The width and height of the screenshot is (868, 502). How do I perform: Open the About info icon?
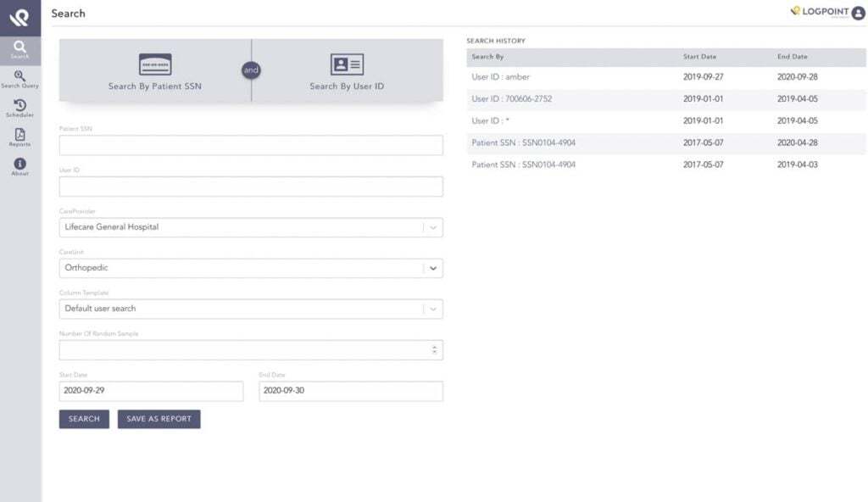tap(19, 166)
